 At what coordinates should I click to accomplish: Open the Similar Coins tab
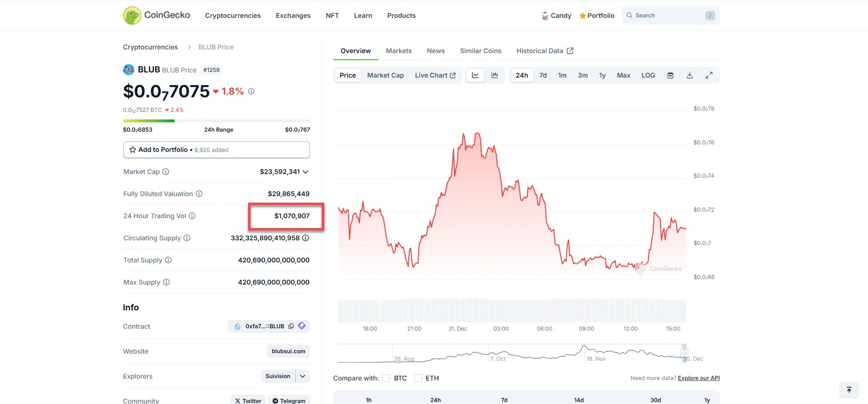click(x=480, y=51)
